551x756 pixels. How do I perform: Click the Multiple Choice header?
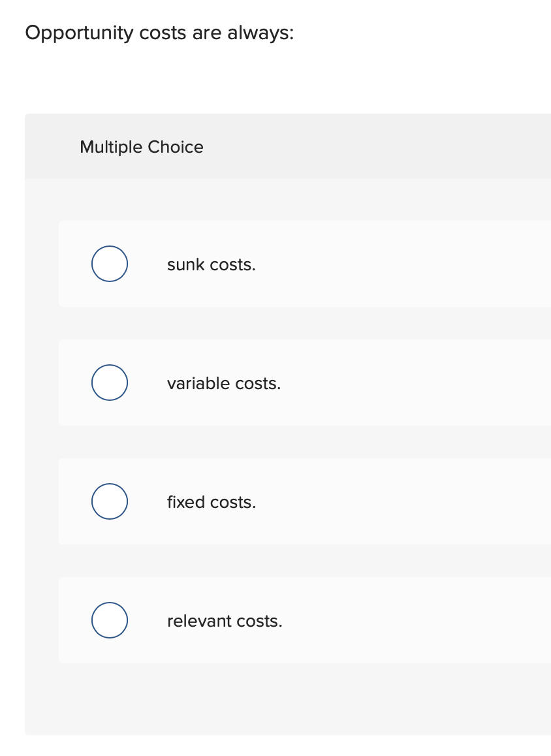click(x=141, y=147)
